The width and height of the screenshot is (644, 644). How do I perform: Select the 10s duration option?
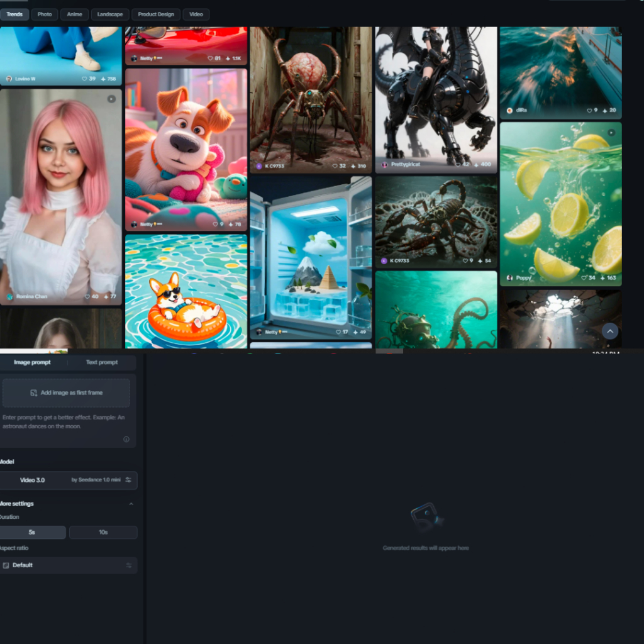coord(103,532)
